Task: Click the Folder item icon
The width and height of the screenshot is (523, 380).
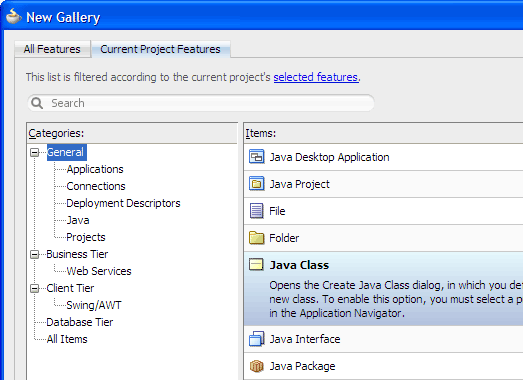Action: point(256,238)
